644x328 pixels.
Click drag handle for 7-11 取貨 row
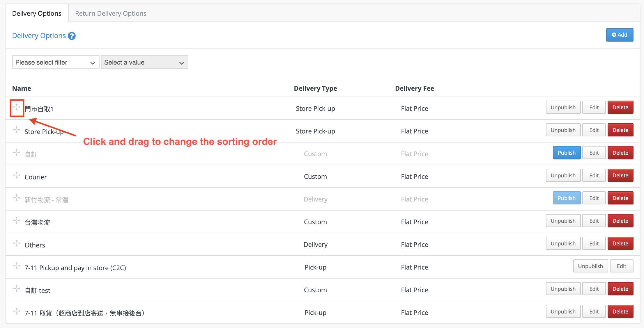17,311
